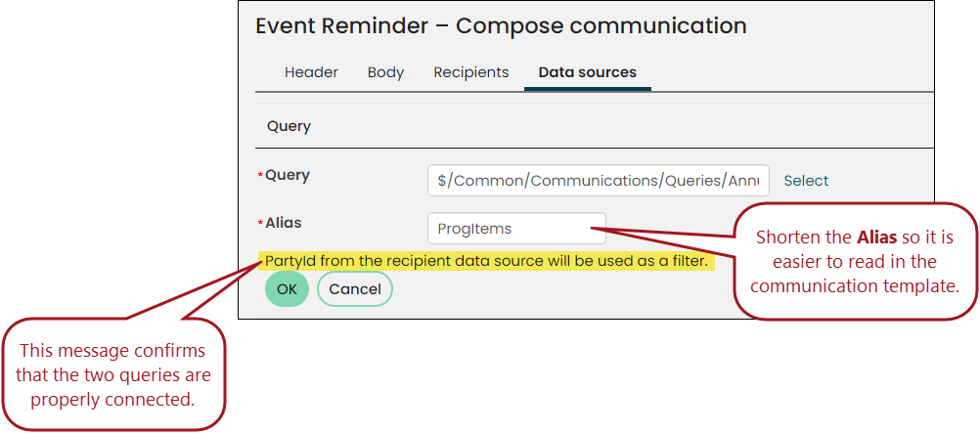Select the Data sources tab
980x433 pixels.
[588, 72]
